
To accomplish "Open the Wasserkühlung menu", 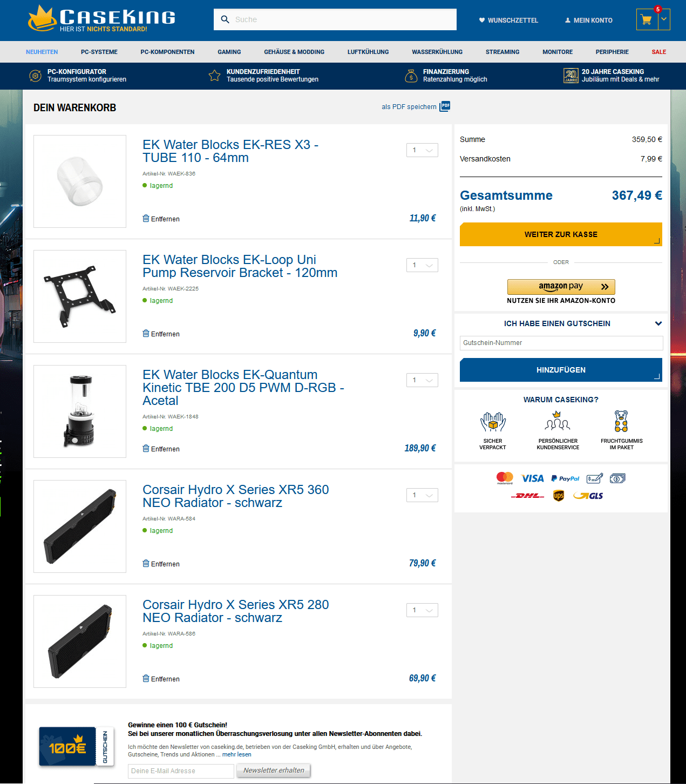I will [x=437, y=52].
